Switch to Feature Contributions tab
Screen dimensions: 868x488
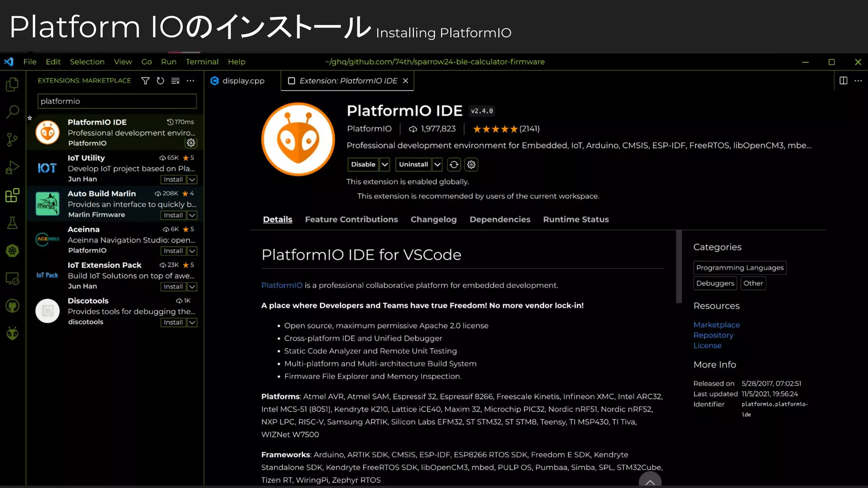pos(351,219)
